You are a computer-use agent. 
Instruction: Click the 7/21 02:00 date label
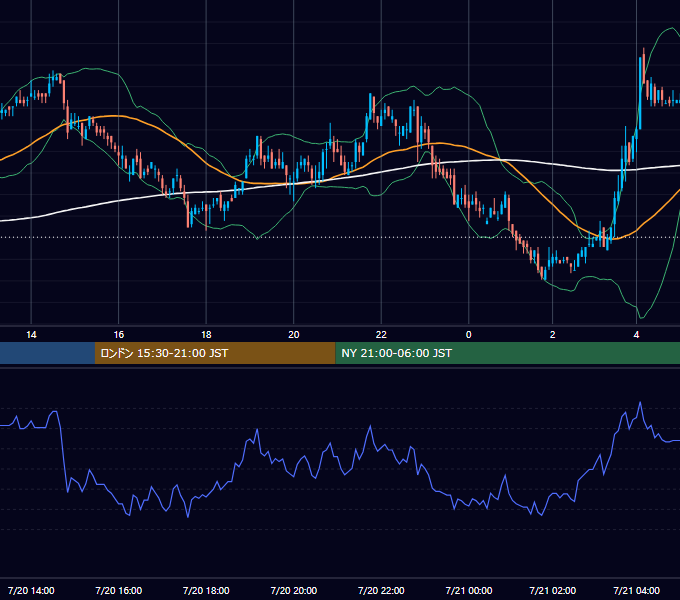coord(552,590)
